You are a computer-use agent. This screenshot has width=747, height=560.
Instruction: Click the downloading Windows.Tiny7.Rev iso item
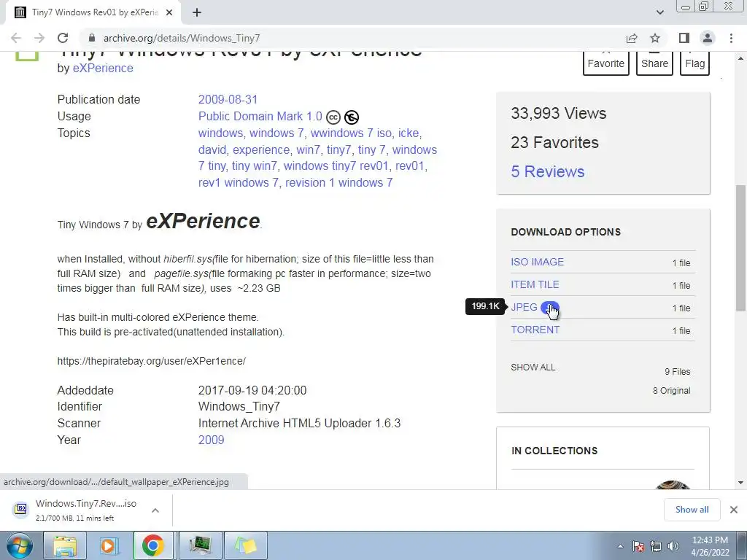[x=86, y=510]
